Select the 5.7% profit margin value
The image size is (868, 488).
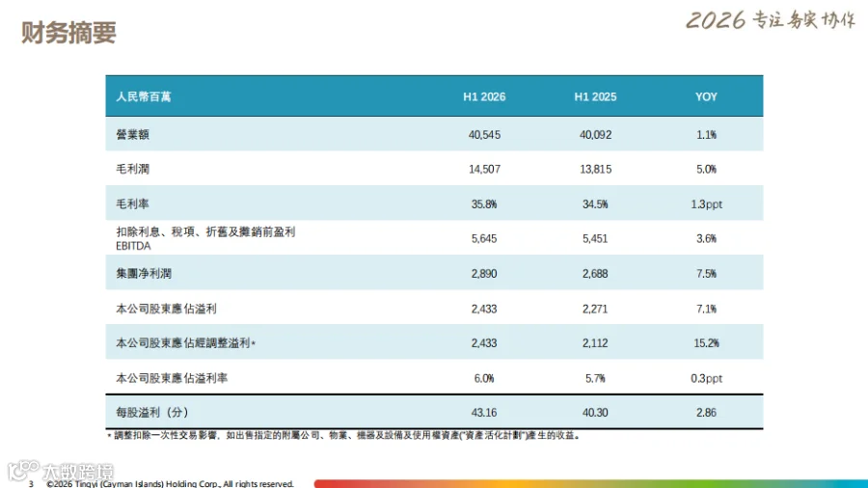[x=595, y=378]
